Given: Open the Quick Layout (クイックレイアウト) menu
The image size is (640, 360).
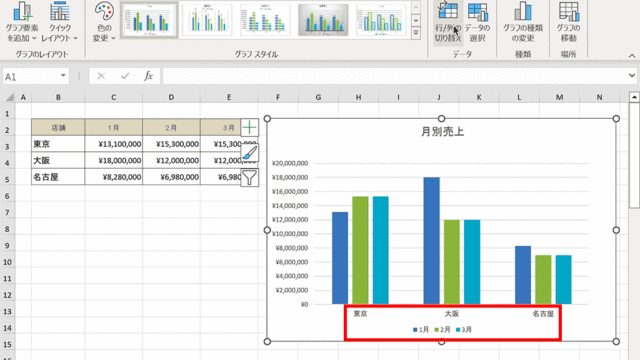Looking at the screenshot, I should [60, 22].
